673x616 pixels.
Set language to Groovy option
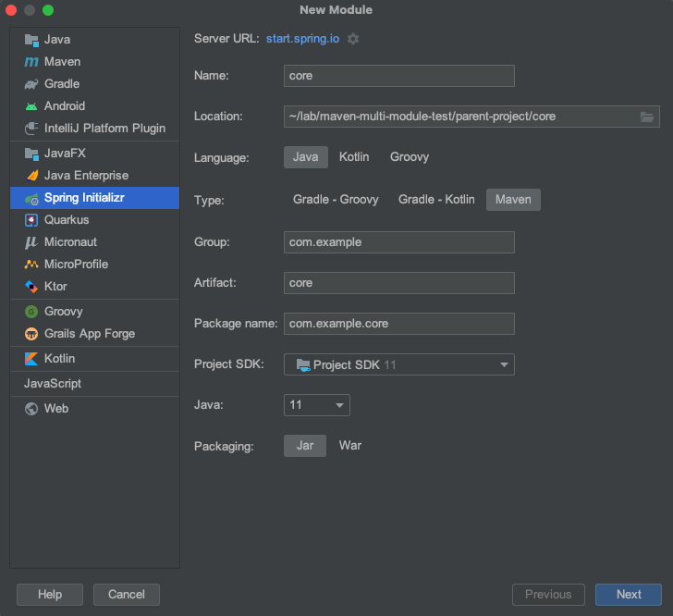(x=409, y=157)
